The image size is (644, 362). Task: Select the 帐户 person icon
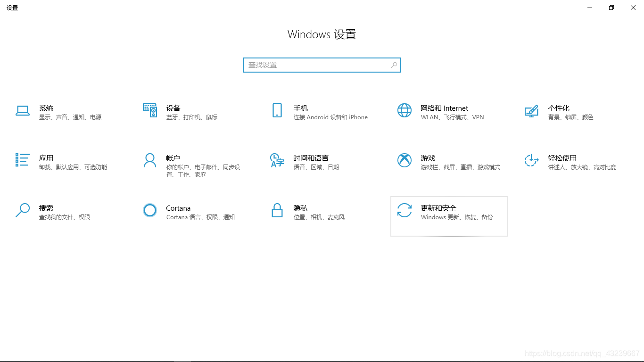pyautogui.click(x=150, y=160)
